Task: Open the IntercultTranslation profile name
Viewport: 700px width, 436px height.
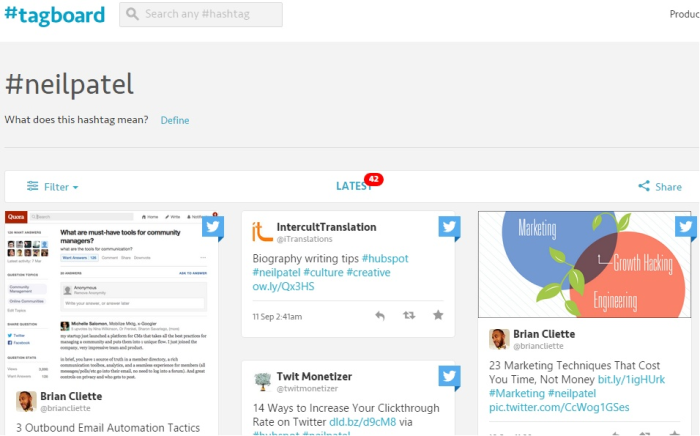Action: click(x=326, y=227)
